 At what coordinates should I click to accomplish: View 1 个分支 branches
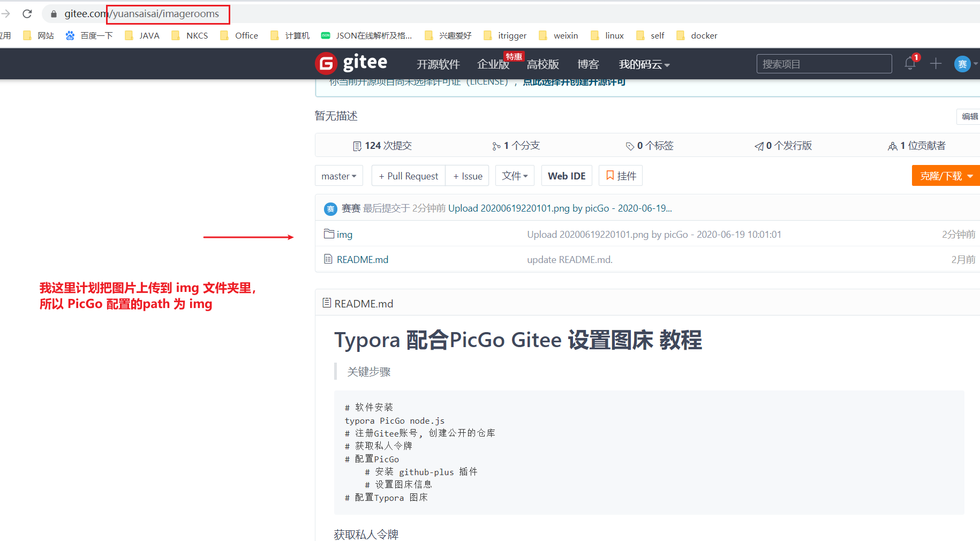(516, 146)
